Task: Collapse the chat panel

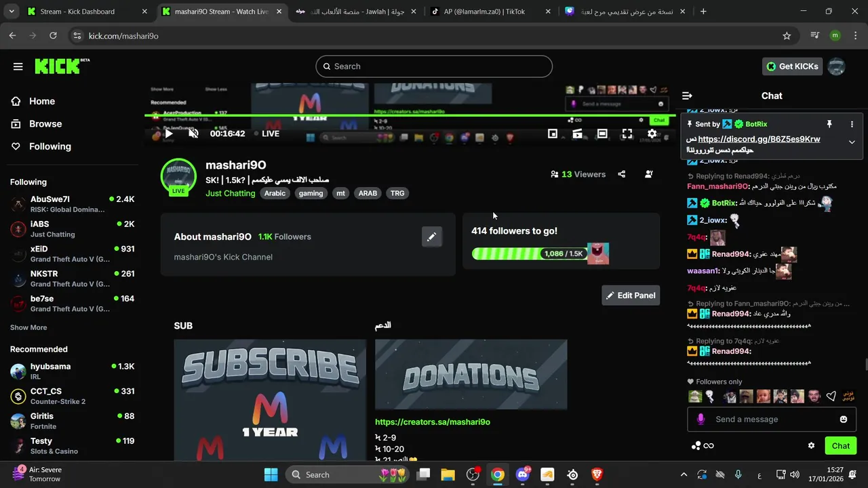Action: point(687,96)
